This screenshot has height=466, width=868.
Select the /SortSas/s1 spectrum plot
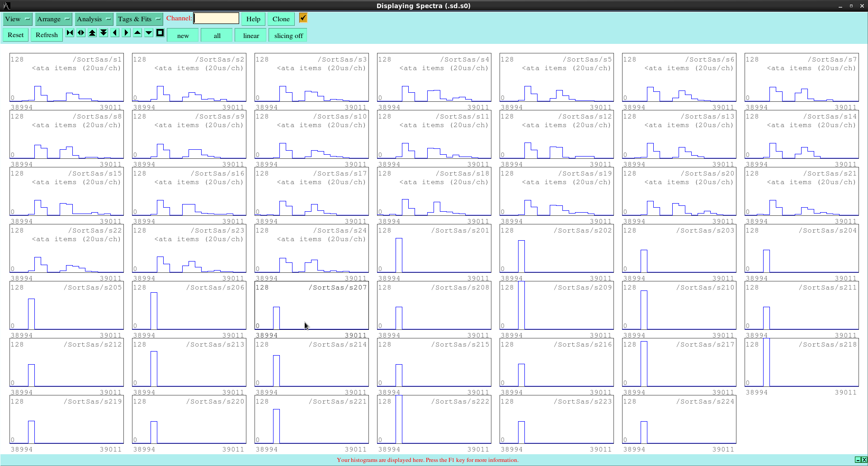[66, 77]
